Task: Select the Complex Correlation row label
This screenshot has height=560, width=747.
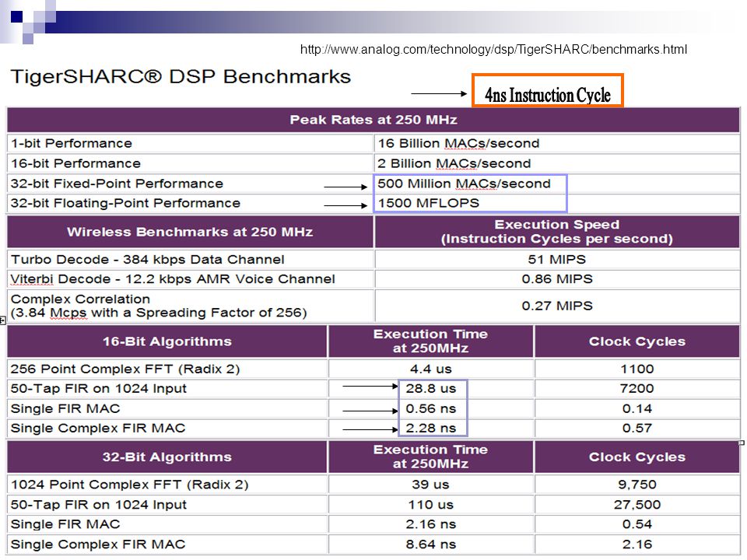Action: (x=158, y=306)
